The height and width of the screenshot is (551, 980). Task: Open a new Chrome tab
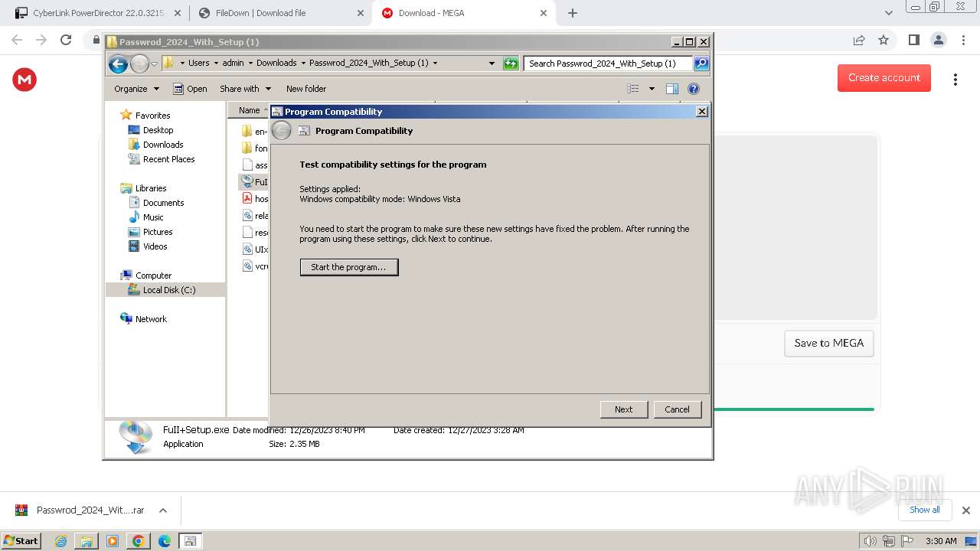click(573, 13)
